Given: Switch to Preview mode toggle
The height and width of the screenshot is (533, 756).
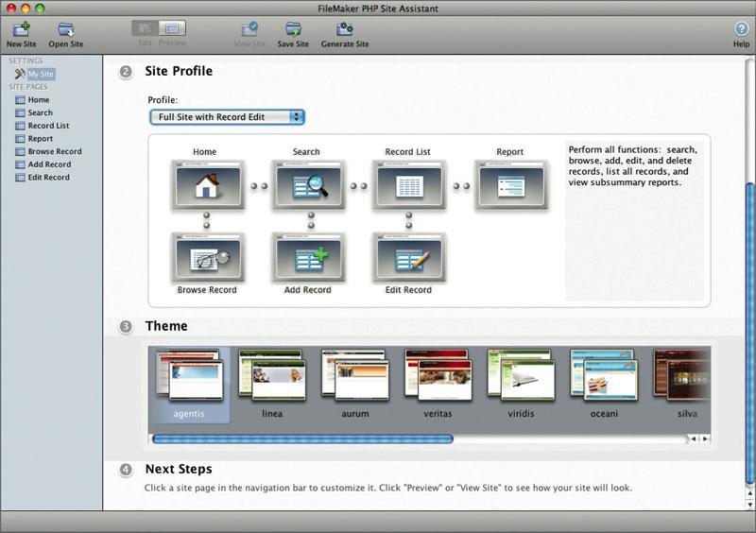Looking at the screenshot, I should point(172,28).
